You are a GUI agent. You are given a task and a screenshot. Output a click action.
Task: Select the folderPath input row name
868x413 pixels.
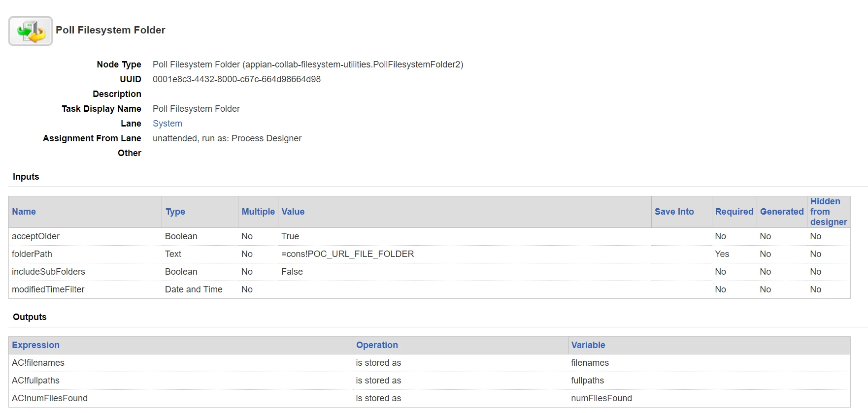click(x=32, y=254)
